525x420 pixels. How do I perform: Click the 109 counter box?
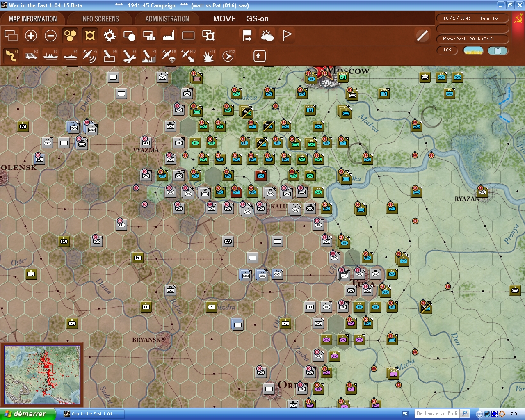pyautogui.click(x=448, y=50)
